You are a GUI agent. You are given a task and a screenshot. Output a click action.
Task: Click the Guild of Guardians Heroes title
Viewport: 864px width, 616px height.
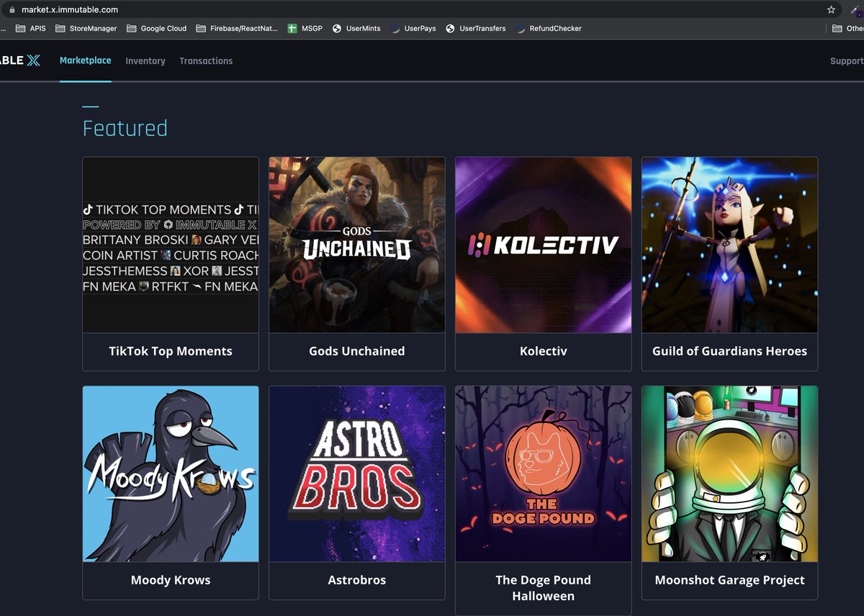(730, 351)
